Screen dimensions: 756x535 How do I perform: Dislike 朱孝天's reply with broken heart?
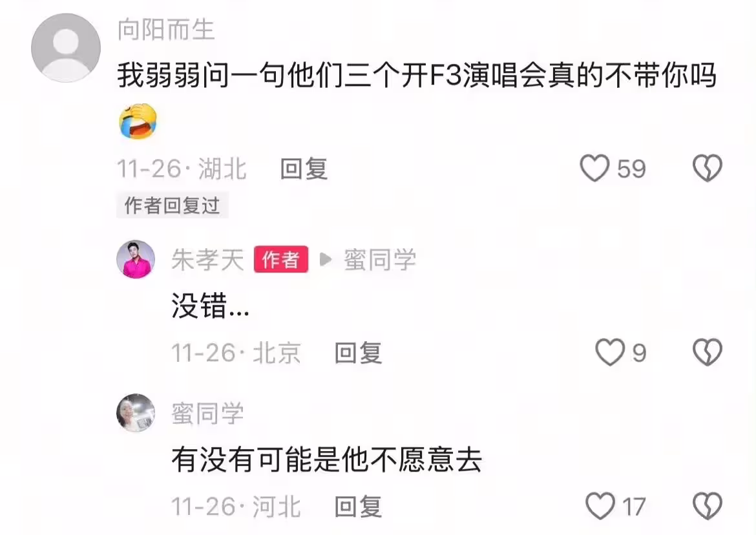click(708, 352)
